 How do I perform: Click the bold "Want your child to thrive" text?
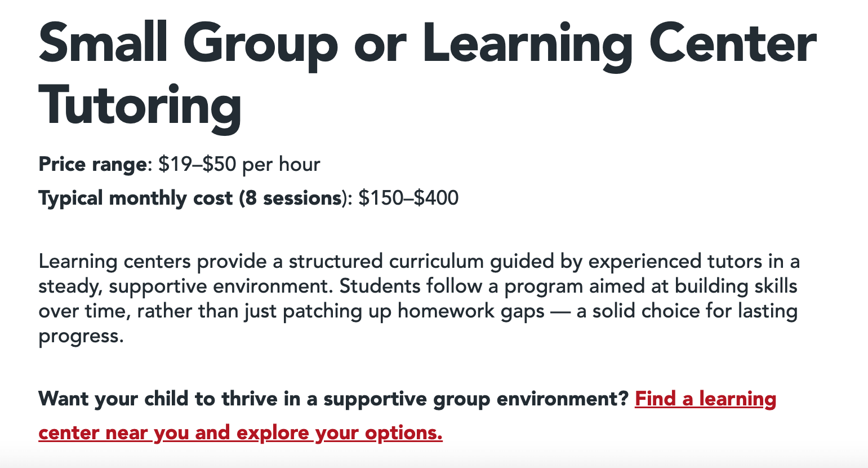pos(158,399)
